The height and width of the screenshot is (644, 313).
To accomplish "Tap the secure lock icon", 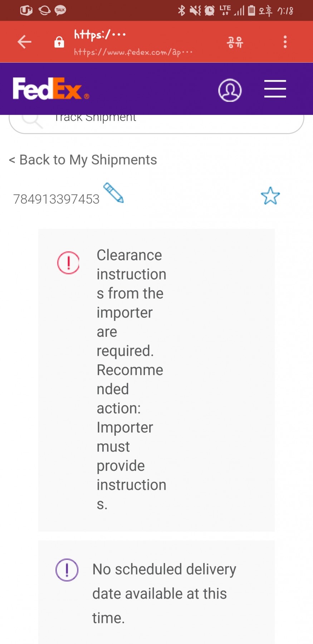I will [x=59, y=42].
